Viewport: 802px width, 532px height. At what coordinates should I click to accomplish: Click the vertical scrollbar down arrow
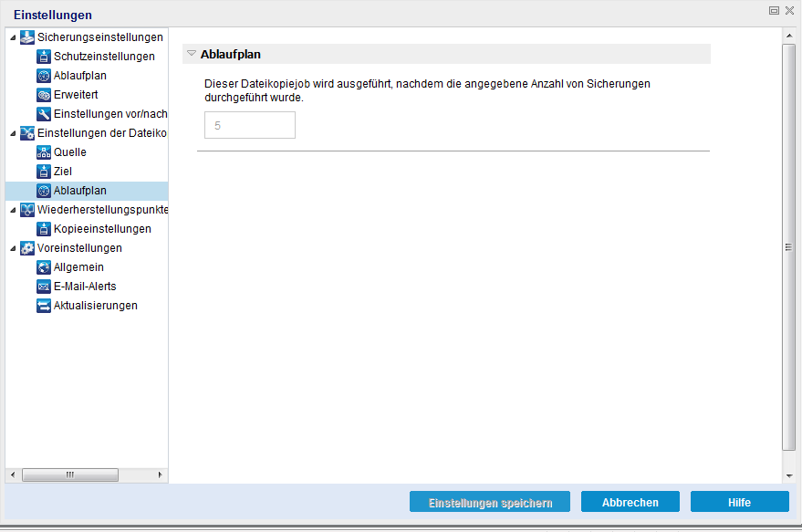click(789, 475)
